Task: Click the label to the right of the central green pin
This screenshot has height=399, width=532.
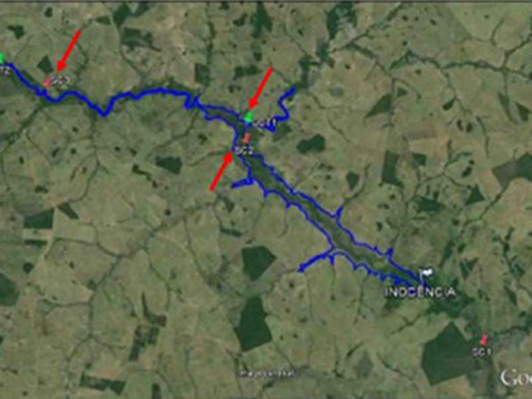Action: [264, 124]
